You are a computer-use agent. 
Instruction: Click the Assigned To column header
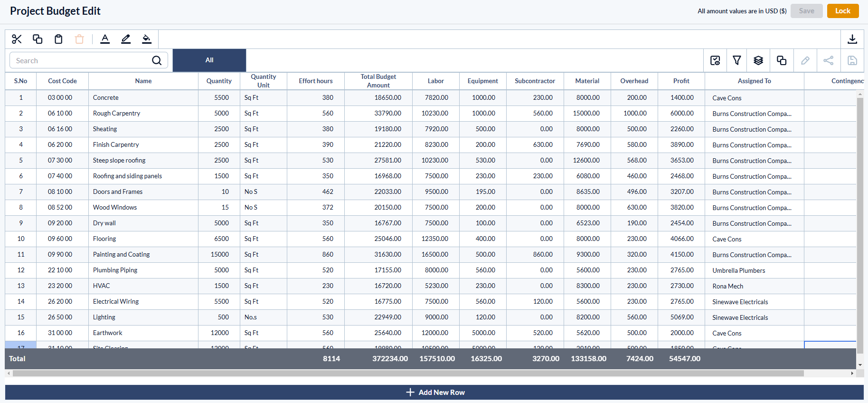755,81
